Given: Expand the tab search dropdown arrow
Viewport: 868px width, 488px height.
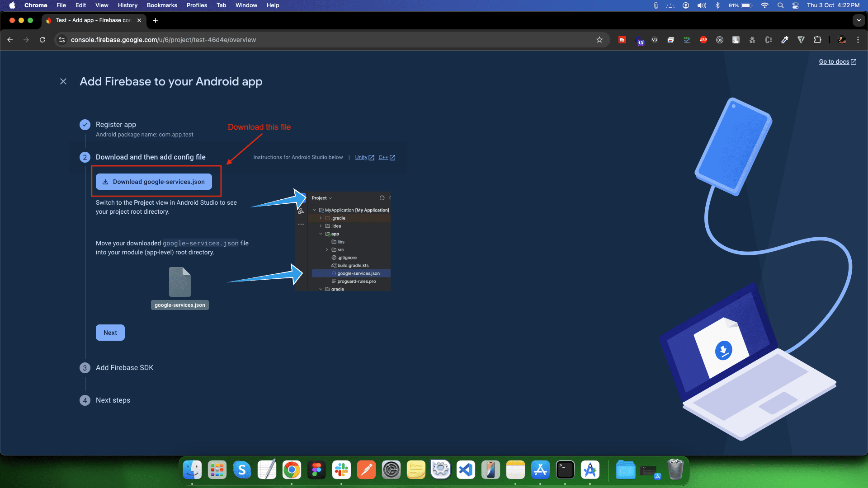Looking at the screenshot, I should pos(859,20).
